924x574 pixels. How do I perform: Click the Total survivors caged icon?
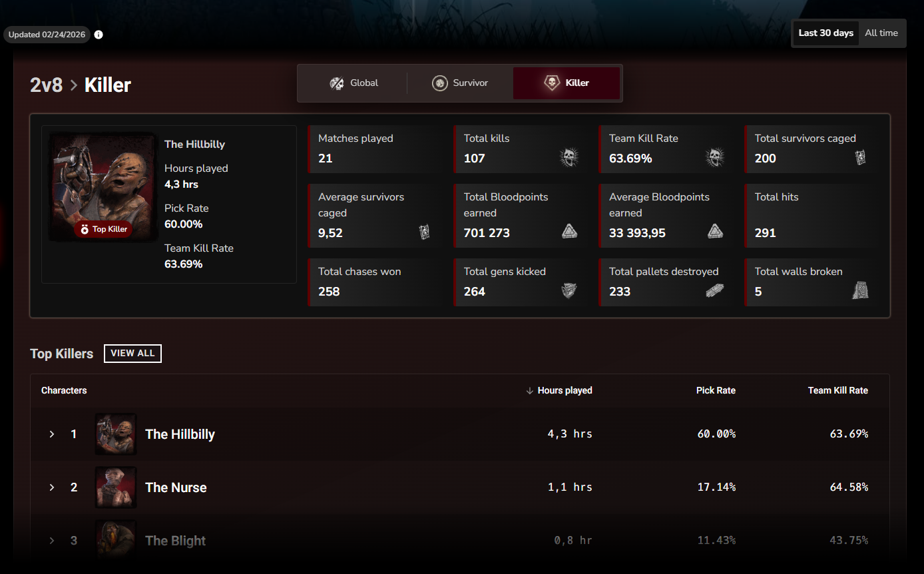(x=860, y=158)
